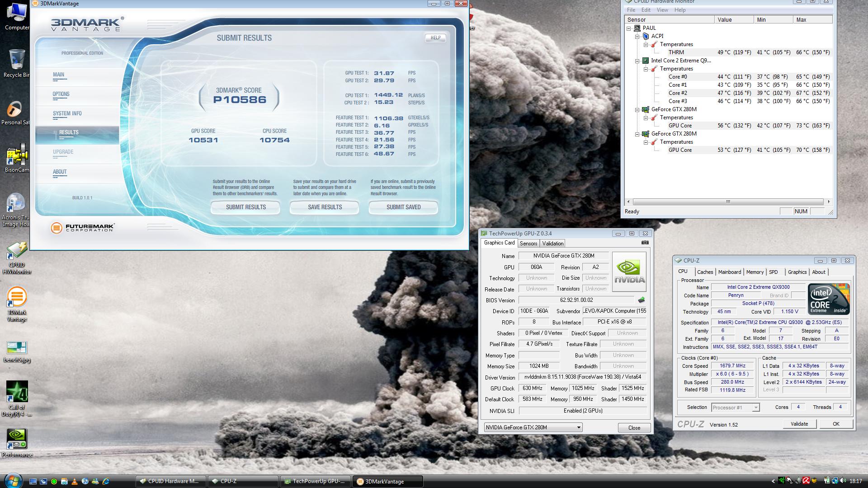Launch VLC media player from quick launch
The width and height of the screenshot is (868, 488).
pos(75,481)
